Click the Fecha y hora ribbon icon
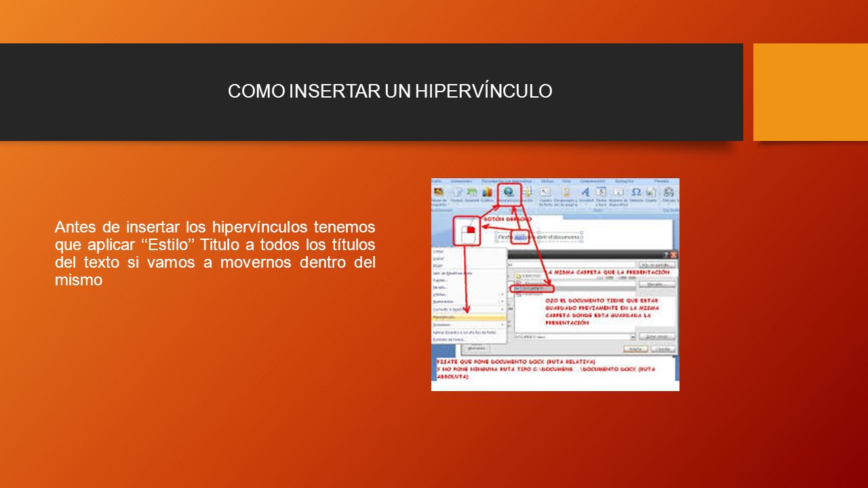868x488 pixels. [x=601, y=192]
